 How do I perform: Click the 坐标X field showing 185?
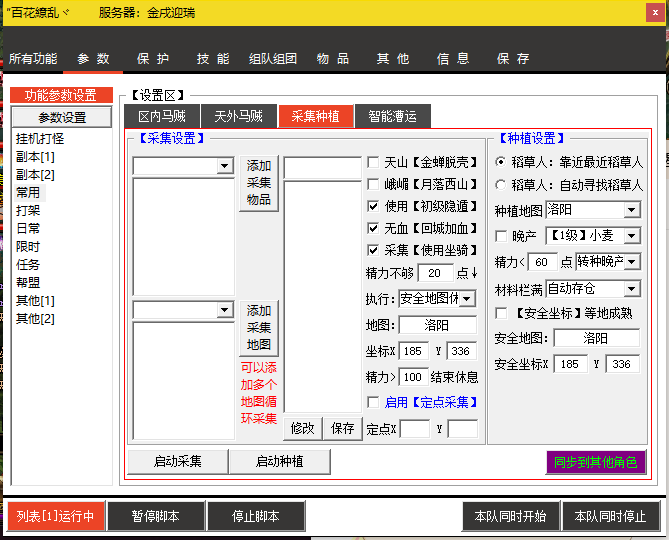click(x=413, y=351)
